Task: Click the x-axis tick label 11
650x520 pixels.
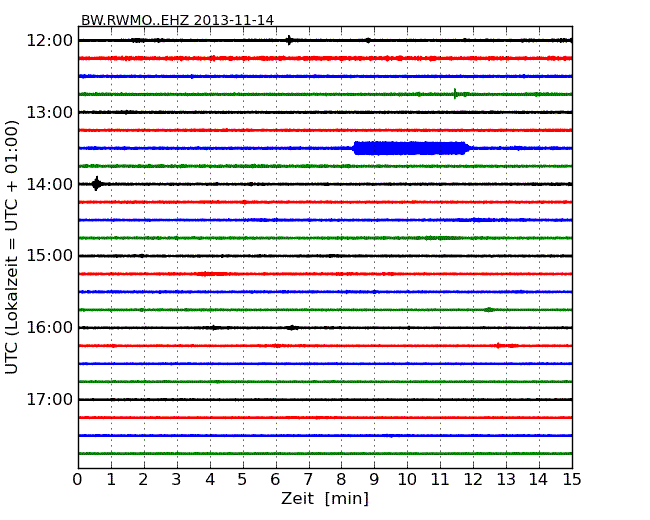Action: tap(440, 480)
